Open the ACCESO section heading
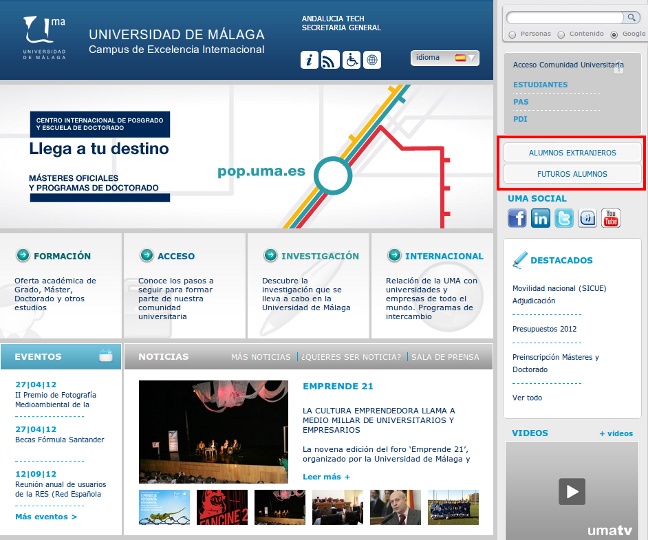The height and width of the screenshot is (540, 648). 176,256
